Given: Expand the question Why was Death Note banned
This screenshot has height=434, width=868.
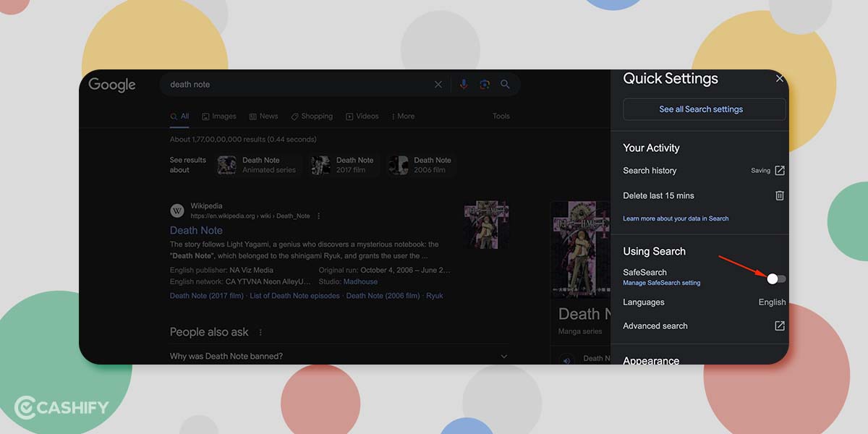Looking at the screenshot, I should 504,356.
